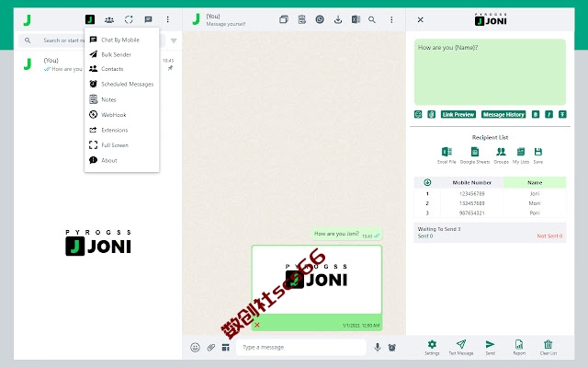Viewport: 588px width, 368px height.
Task: Remove scheduled image via red X
Action: pyautogui.click(x=257, y=325)
